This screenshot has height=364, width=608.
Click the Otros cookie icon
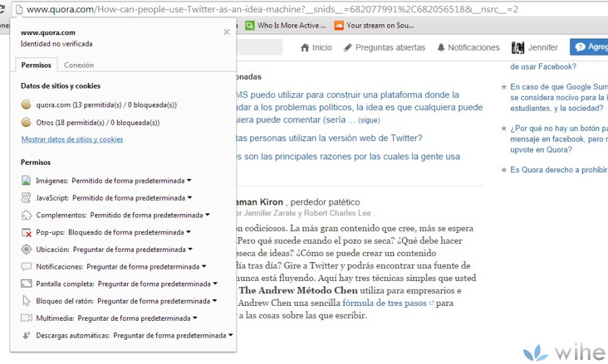[x=26, y=122]
